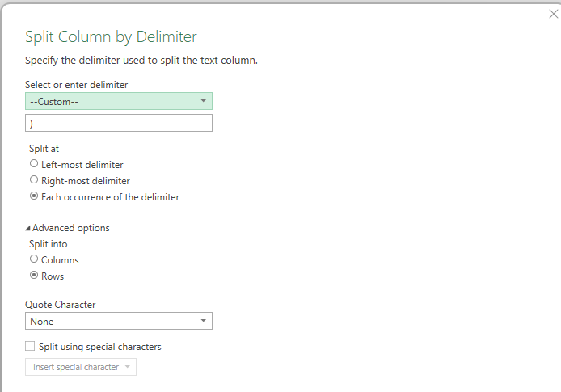Open the Select or enter delimiter dropdown
561x392 pixels.
[119, 101]
